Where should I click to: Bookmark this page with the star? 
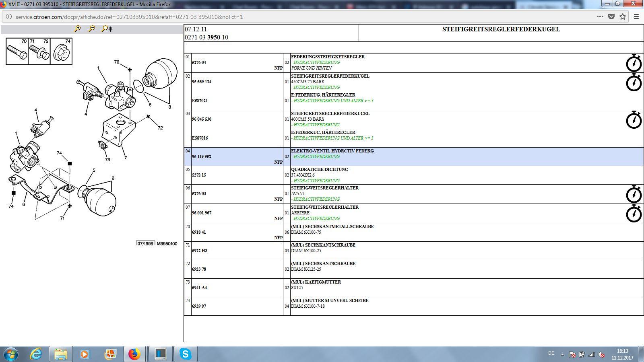(x=623, y=16)
